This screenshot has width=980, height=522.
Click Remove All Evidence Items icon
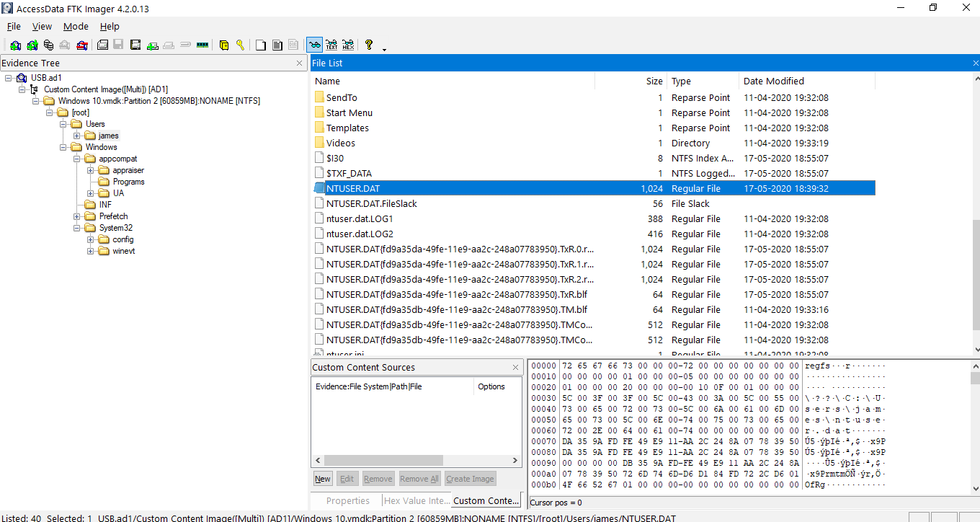82,45
